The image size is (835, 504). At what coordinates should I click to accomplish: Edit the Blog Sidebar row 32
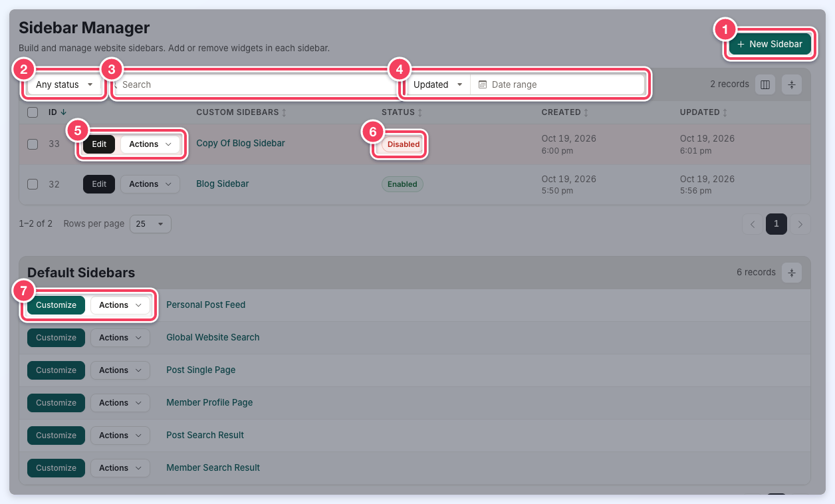[x=99, y=184]
